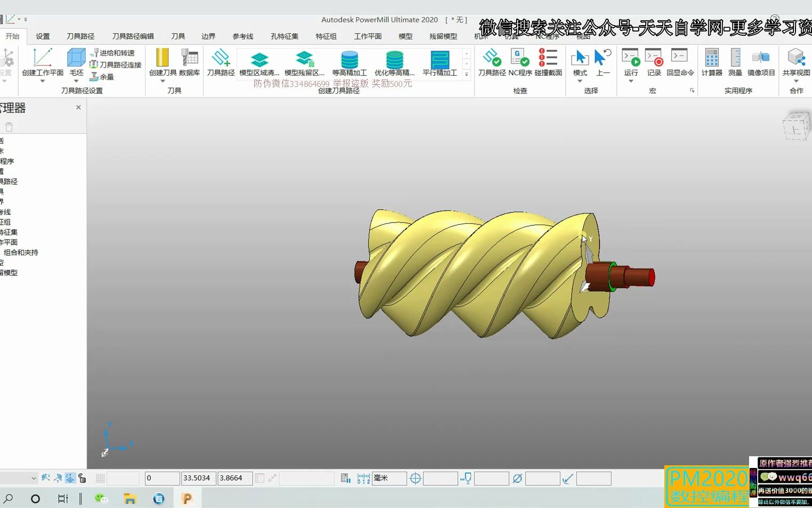
Task: Select 模型区域清除 strategy
Action: click(259, 63)
